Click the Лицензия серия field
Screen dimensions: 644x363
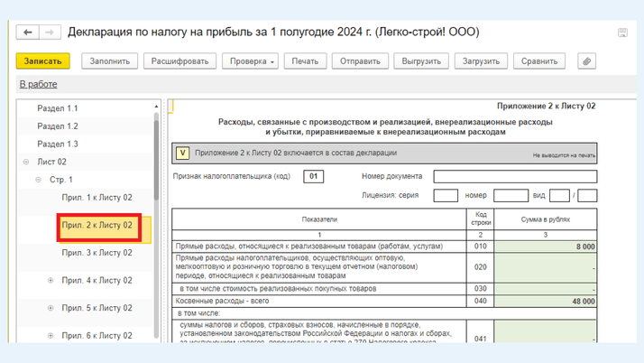(x=446, y=195)
